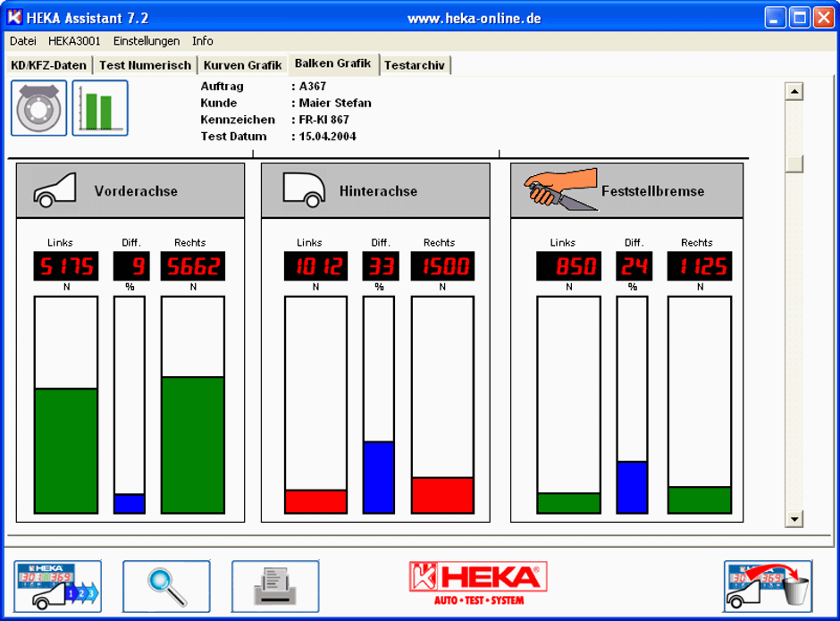Open the Datei menu
The width and height of the screenshot is (840, 621).
23,41
